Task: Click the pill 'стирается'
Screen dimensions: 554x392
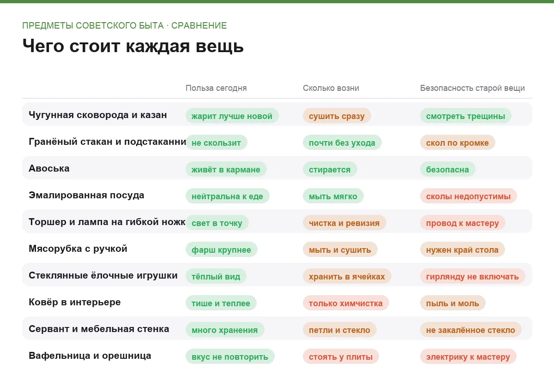Action: 330,169
